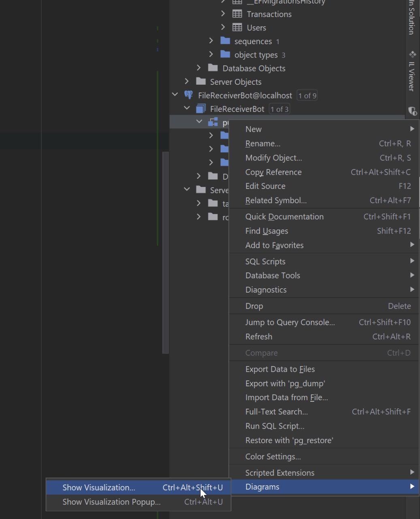Screen dimensions: 420x519
Task: Open the IL Viewer side panel
Action: point(412,71)
